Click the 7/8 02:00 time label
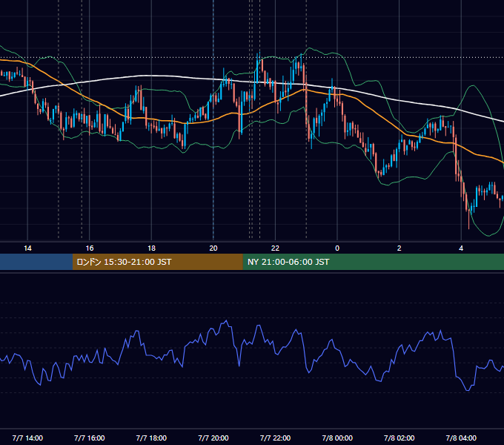This screenshot has height=445, width=504. [399, 438]
